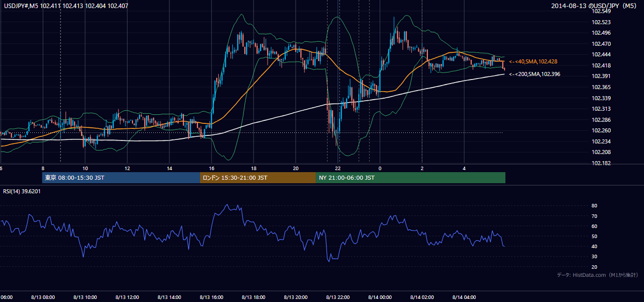Click RSI scale value 40
644x302 pixels.
(x=594, y=246)
